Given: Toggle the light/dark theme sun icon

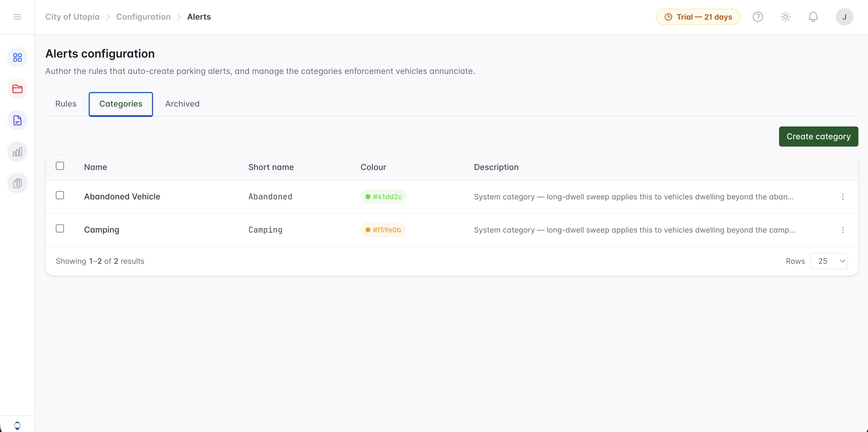Looking at the screenshot, I should click(785, 17).
